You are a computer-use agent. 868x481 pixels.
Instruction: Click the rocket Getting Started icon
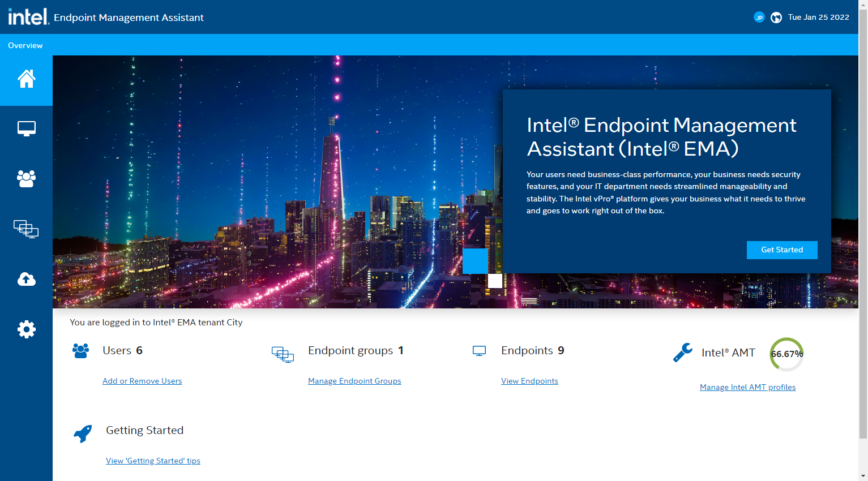coord(83,433)
